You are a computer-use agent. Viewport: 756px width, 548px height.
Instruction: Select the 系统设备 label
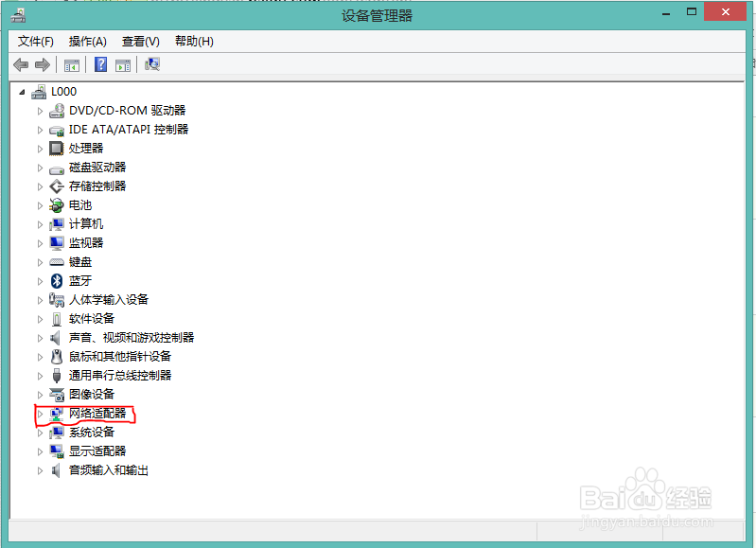(92, 432)
